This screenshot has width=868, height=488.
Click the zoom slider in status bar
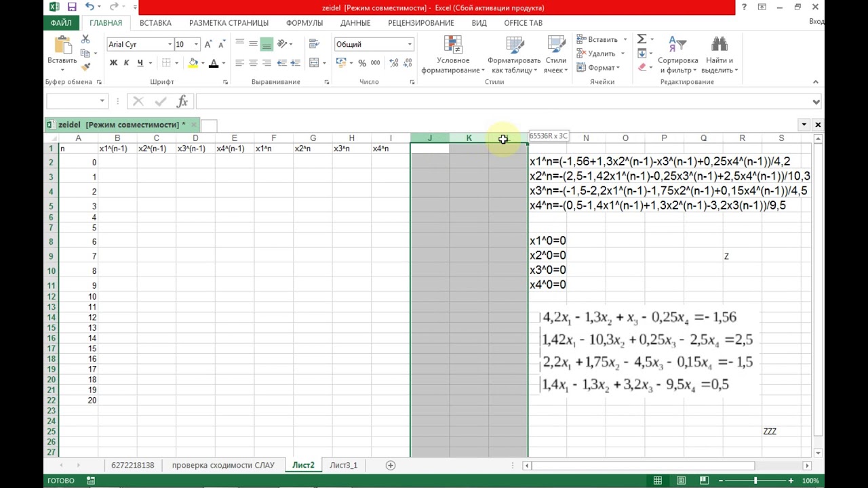(755, 481)
